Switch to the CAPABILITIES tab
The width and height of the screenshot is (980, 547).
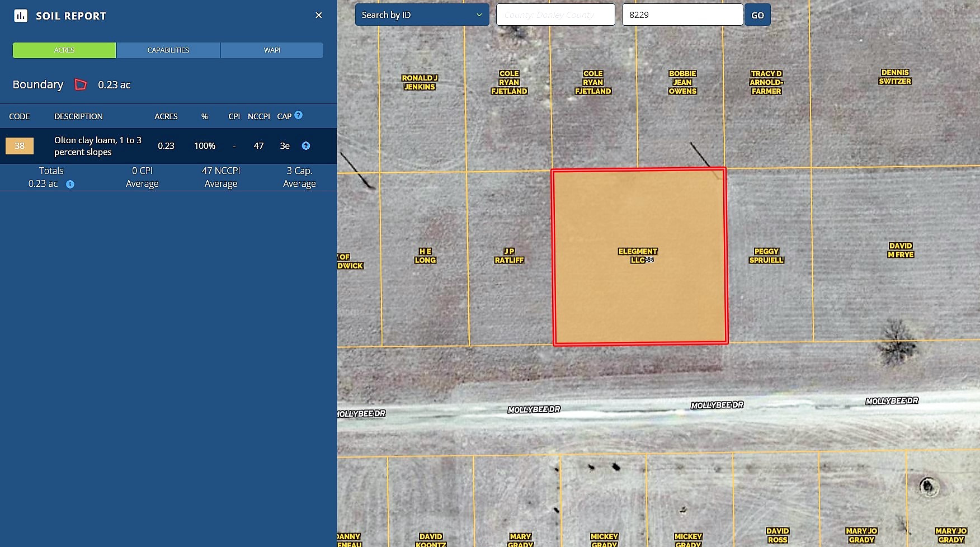pyautogui.click(x=168, y=50)
